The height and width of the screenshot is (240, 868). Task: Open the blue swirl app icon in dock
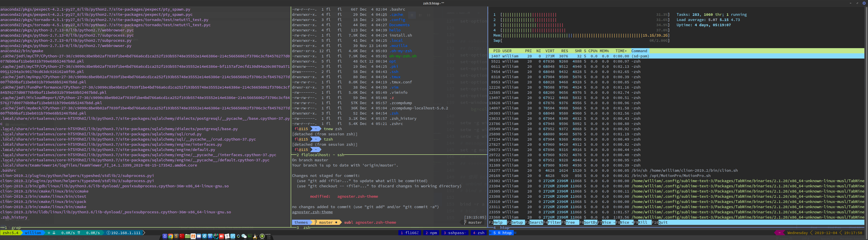(x=205, y=236)
